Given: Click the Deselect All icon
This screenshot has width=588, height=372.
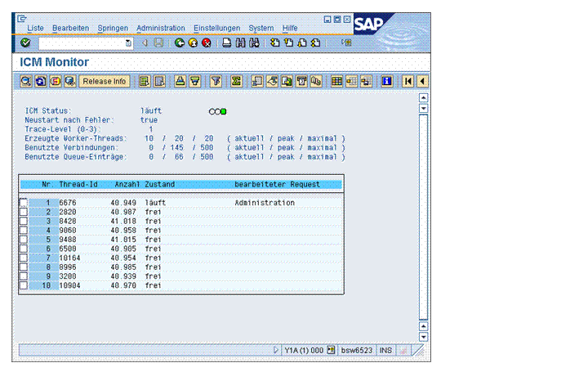Looking at the screenshot, I should click(x=160, y=81).
